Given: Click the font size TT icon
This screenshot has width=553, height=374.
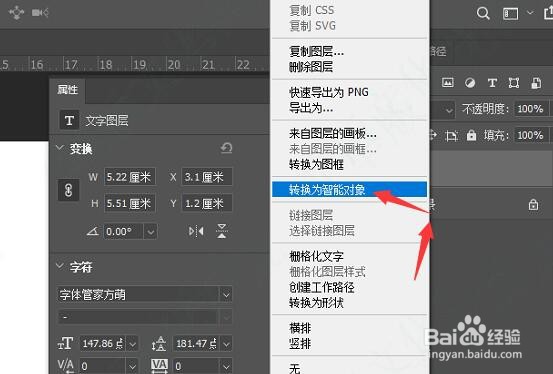Looking at the screenshot, I should tap(65, 343).
